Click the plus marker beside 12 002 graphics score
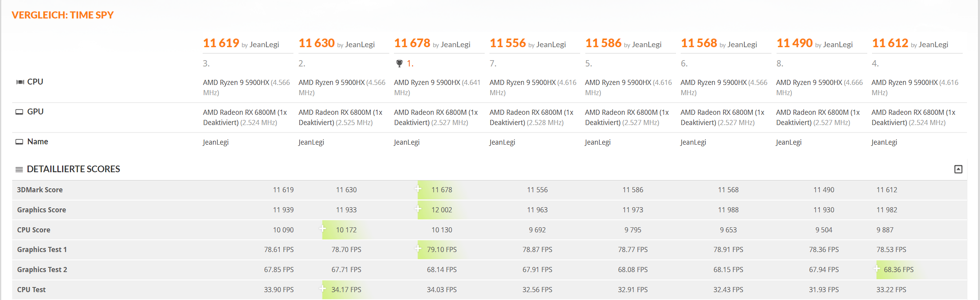 (418, 209)
